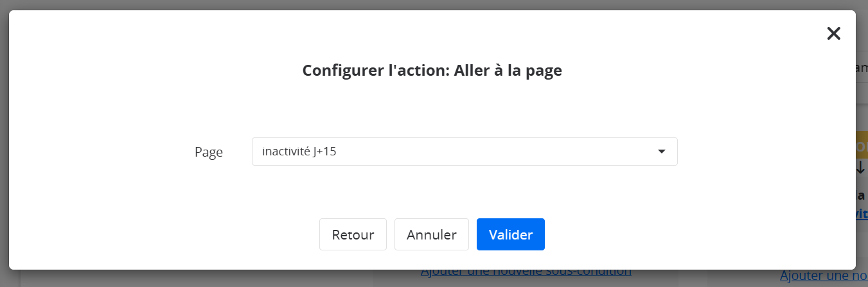Screen dimensions: 868x287
Task: Click the cut-off 'am' text at top right
Action: tap(862, 67)
